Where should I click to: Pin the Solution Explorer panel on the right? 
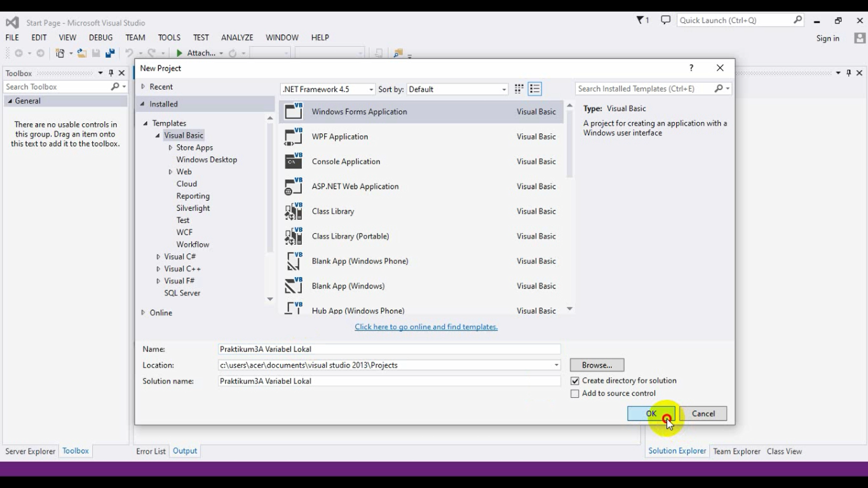849,73
